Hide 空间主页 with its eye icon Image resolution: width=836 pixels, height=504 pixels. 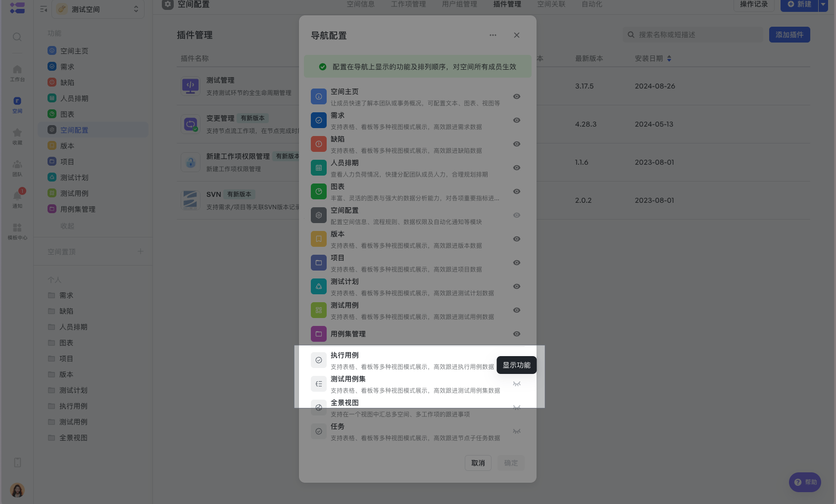(x=516, y=96)
